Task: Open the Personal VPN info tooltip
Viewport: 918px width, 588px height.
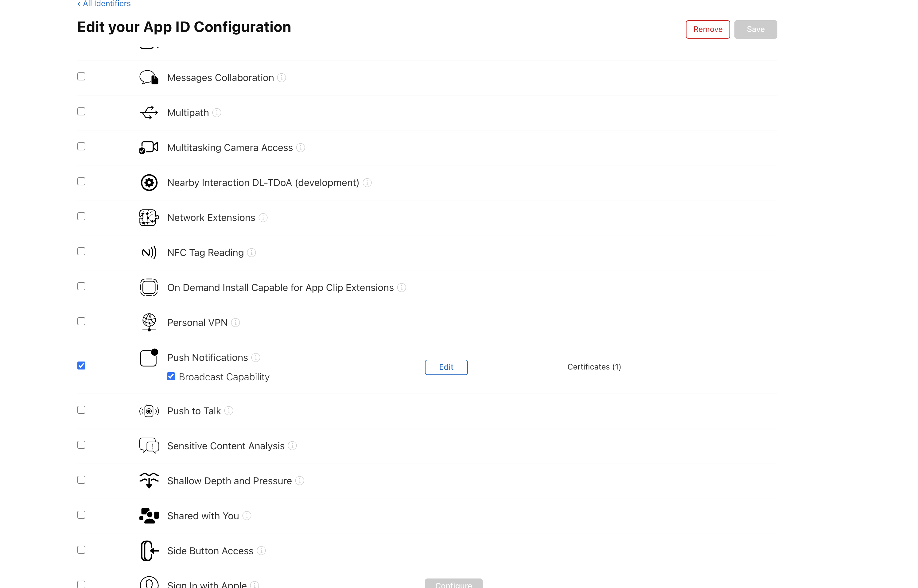Action: (x=235, y=323)
